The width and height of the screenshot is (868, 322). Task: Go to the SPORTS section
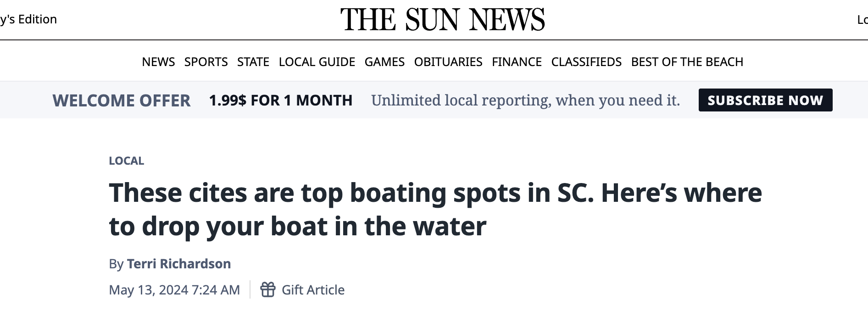[206, 62]
